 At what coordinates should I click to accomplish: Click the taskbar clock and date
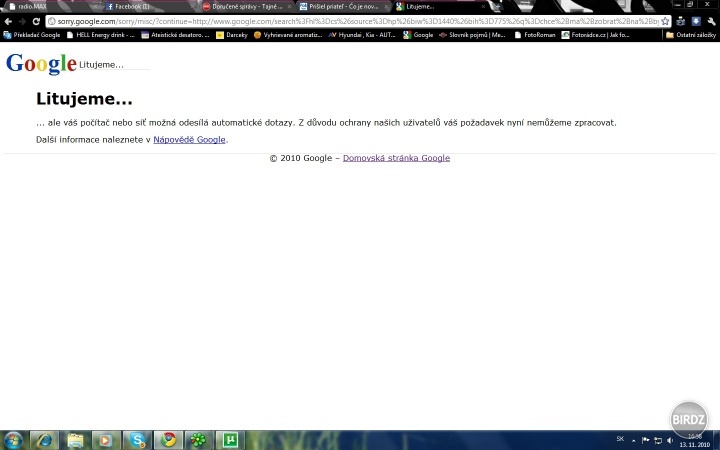click(x=694, y=441)
